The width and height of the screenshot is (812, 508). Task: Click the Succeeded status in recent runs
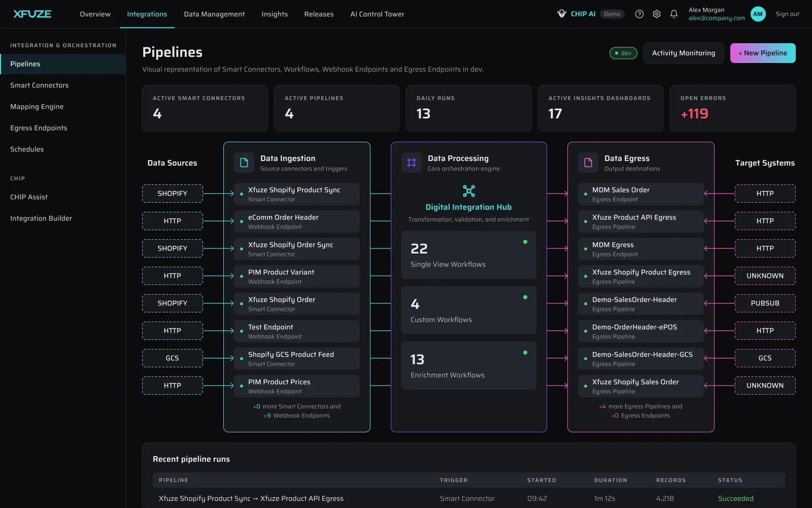735,498
